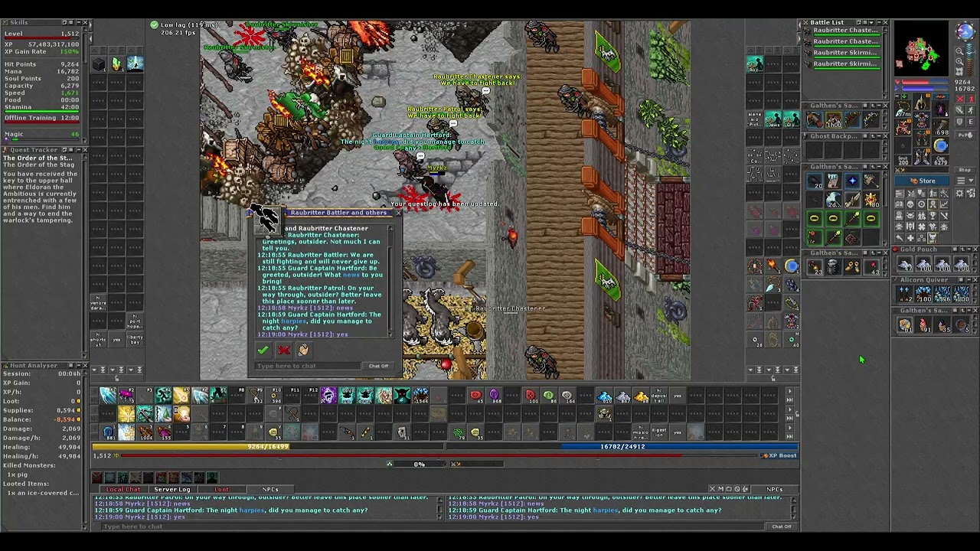Activate the XP Boost button
The image size is (980, 551).
pyautogui.click(x=779, y=455)
